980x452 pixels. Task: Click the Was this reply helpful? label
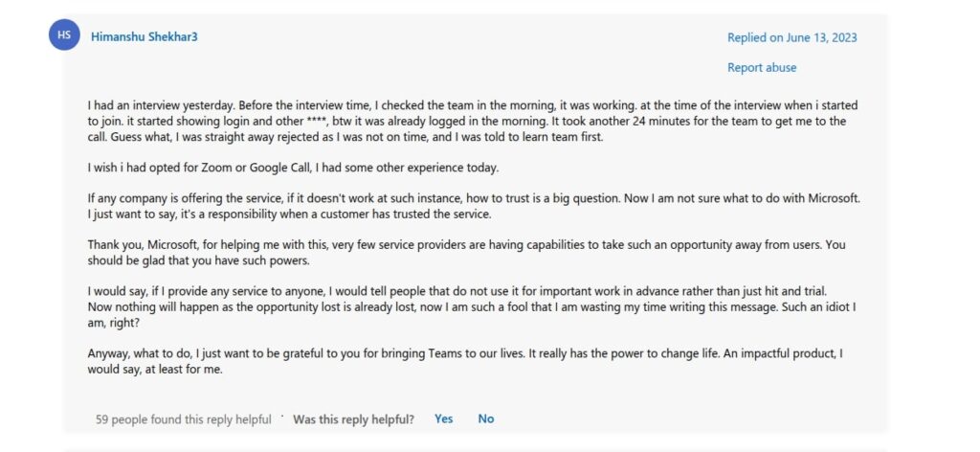pyautogui.click(x=353, y=419)
